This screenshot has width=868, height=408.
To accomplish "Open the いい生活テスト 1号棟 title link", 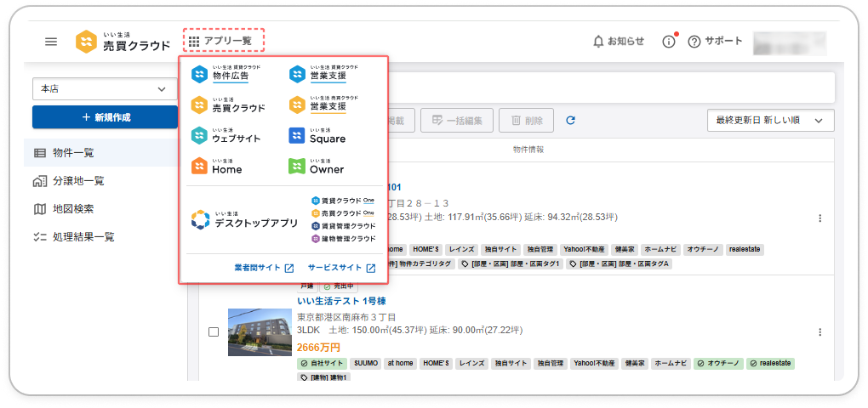I will tap(341, 301).
